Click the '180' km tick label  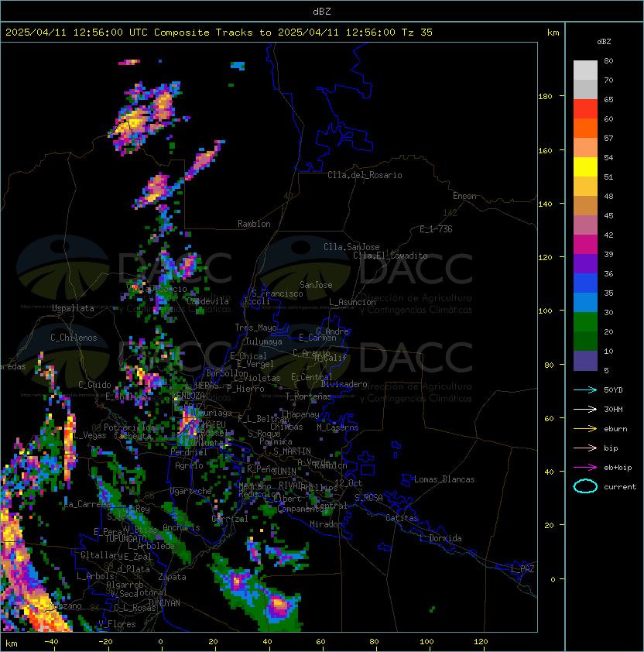coord(545,97)
